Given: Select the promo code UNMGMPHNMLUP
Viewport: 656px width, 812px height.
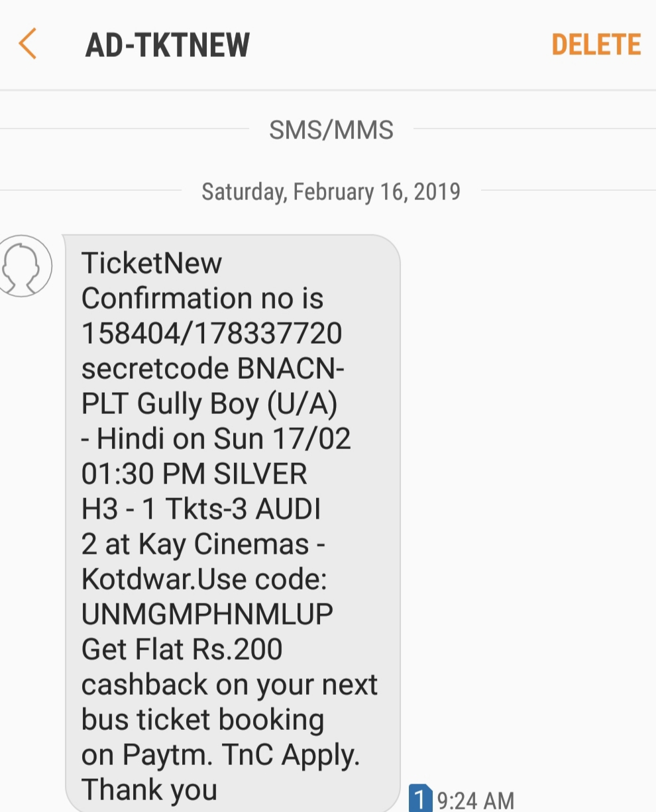Looking at the screenshot, I should click(x=207, y=614).
